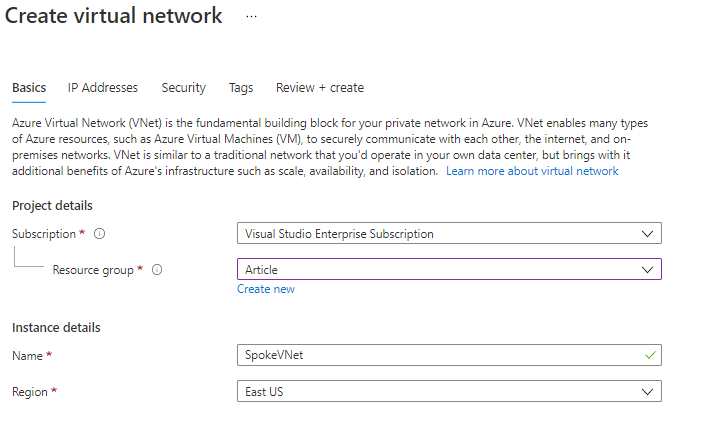Open Learn more about virtual network link
706x430 pixels.
click(532, 171)
